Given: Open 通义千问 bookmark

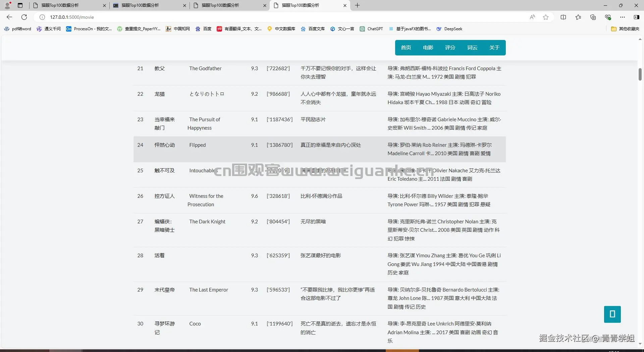Looking at the screenshot, I should pyautogui.click(x=49, y=29).
